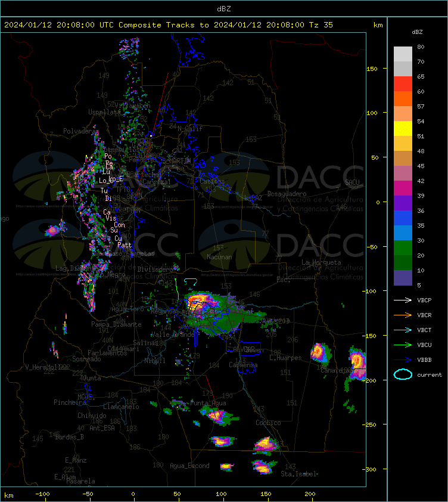Click the 'SACU' label on the map
Viewport: 448px width, 502px height.
tap(352, 182)
